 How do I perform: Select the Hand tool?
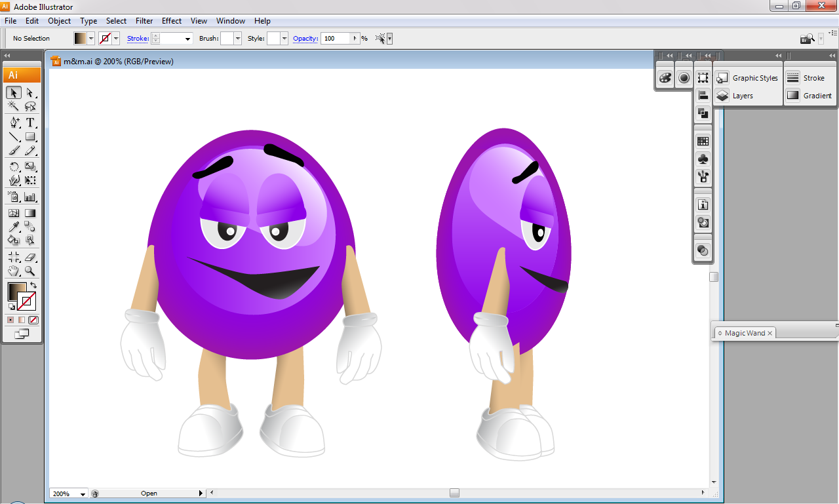pos(14,271)
